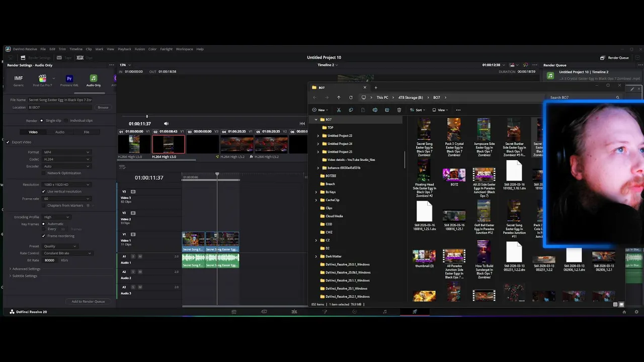Open the Edit page from bottom bar
The width and height of the screenshot is (644, 362).
coord(294,312)
